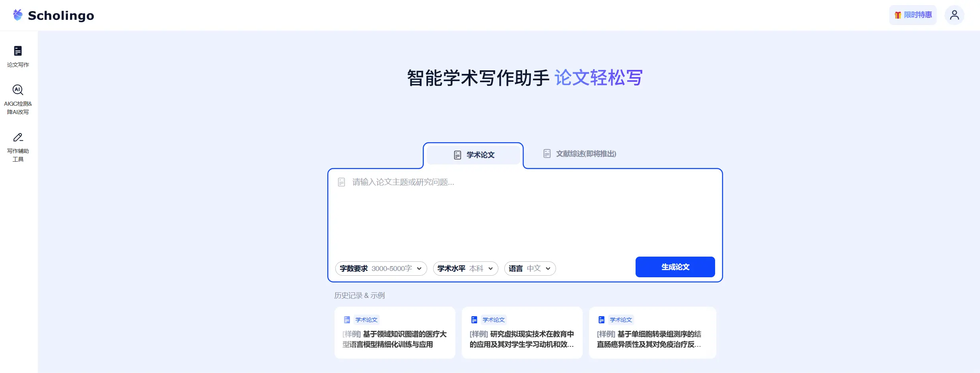Open the 写作辅助工具 pencil icon

coord(18,137)
